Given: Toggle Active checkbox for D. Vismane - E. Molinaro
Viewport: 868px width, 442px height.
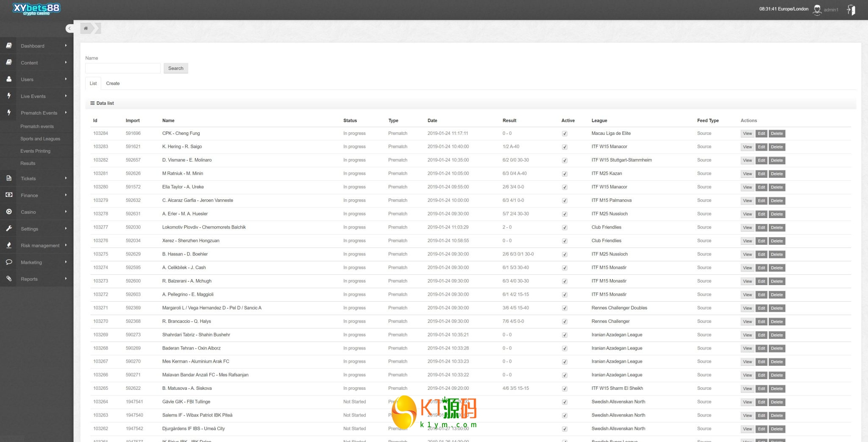Looking at the screenshot, I should tap(565, 160).
